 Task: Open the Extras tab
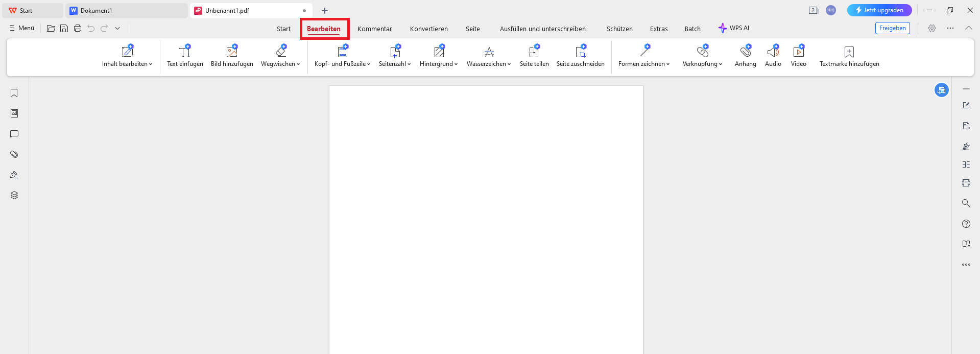tap(659, 29)
